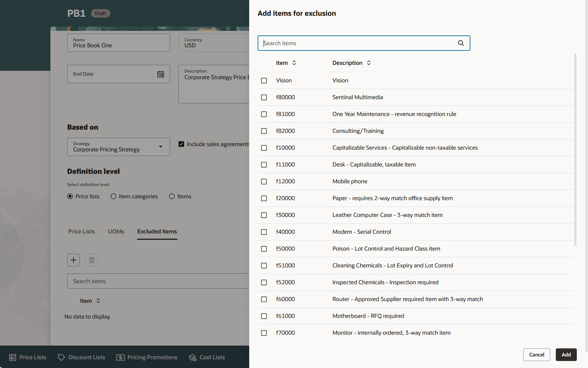Image resolution: width=588 pixels, height=368 pixels.
Task: Choose the Item categories radio button
Action: click(113, 196)
